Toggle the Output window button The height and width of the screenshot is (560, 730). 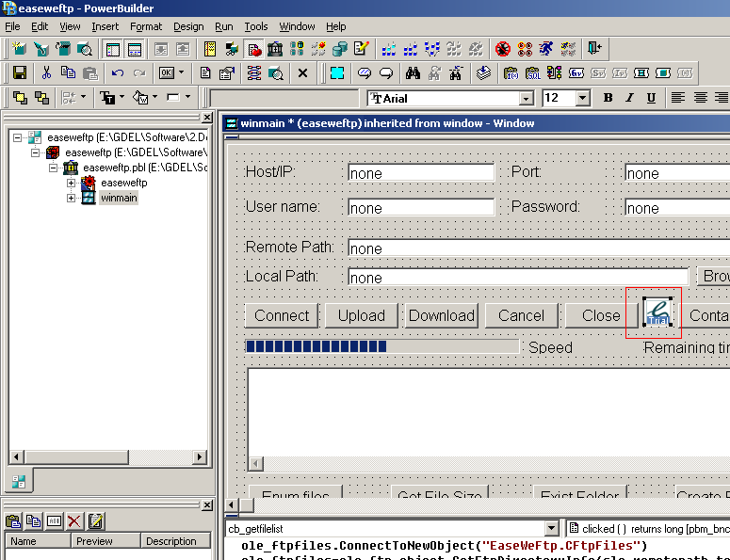coord(135,49)
